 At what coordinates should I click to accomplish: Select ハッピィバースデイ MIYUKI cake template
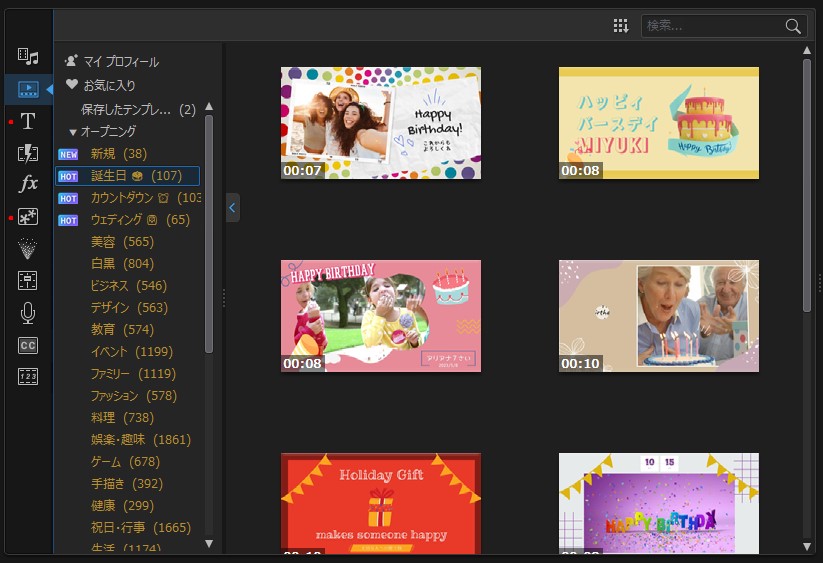(x=659, y=123)
